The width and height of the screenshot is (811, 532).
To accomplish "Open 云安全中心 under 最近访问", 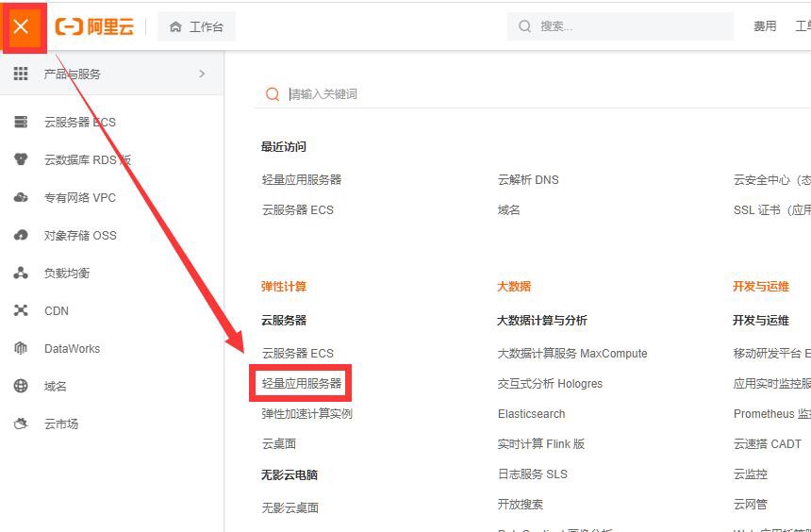I will point(771,179).
